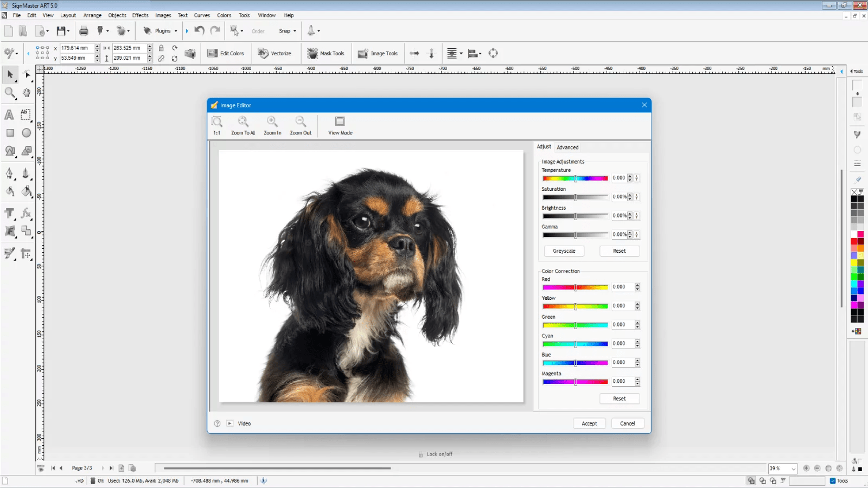The image size is (868, 488).
Task: Select the ellipse shape tool
Action: pos(26,133)
